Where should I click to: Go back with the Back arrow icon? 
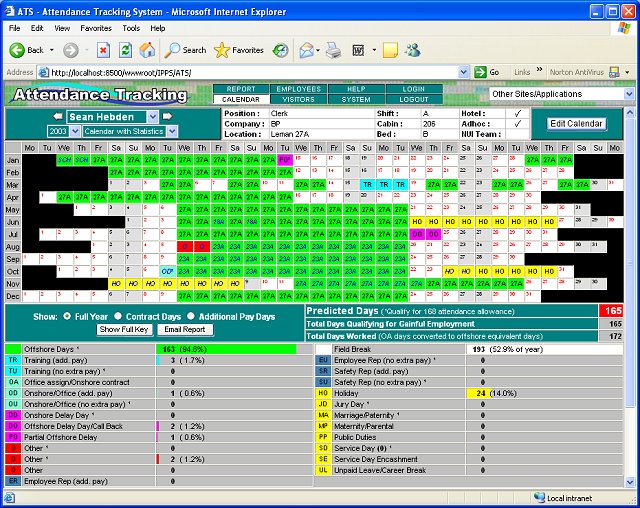17,50
